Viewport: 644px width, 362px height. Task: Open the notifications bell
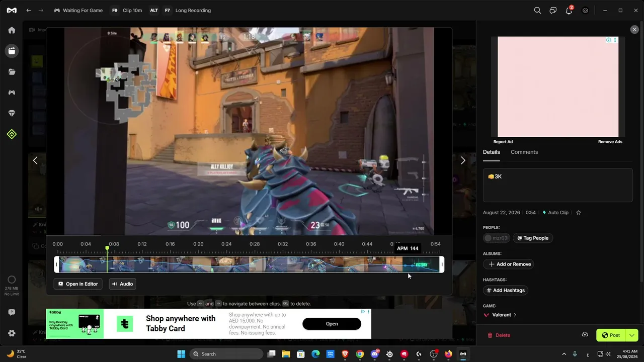[x=569, y=10]
